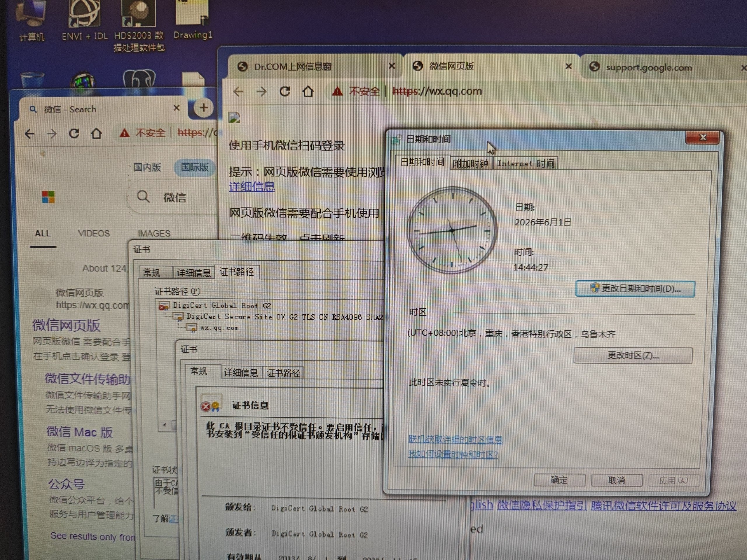Click the 日期和时间 dialog title icon
The width and height of the screenshot is (747, 560).
(x=396, y=139)
